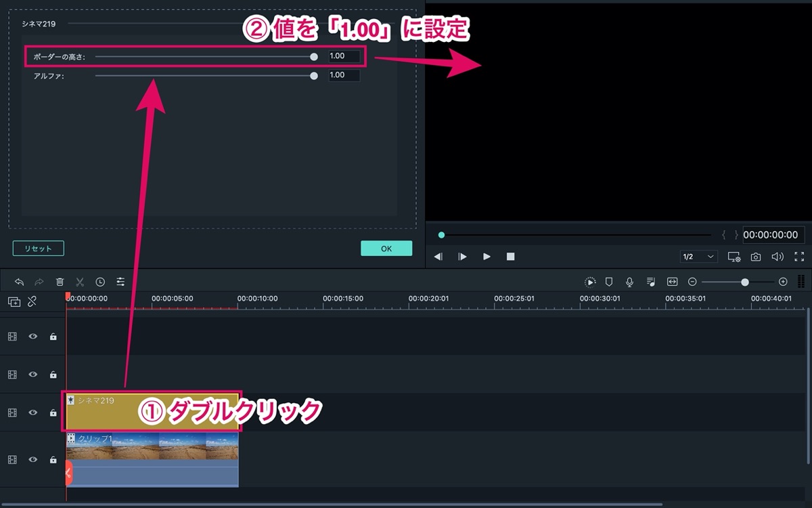Click the zoom-to-fit timeline icon

[672, 282]
